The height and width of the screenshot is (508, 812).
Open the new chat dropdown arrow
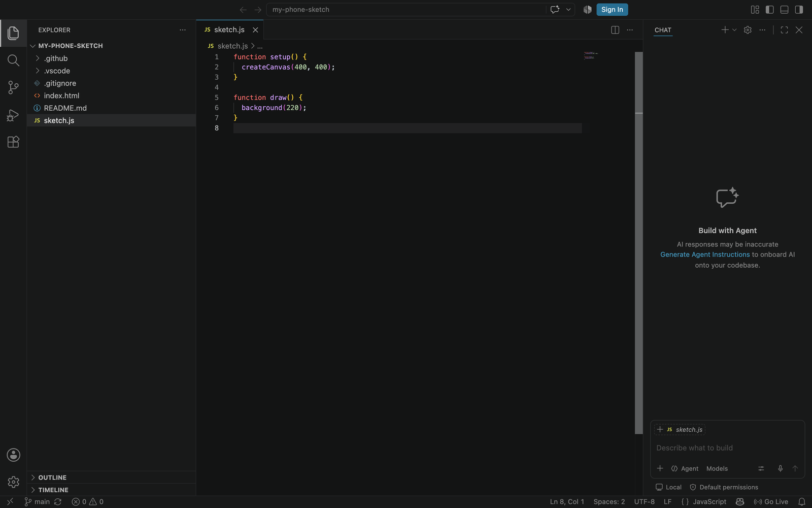pos(734,30)
